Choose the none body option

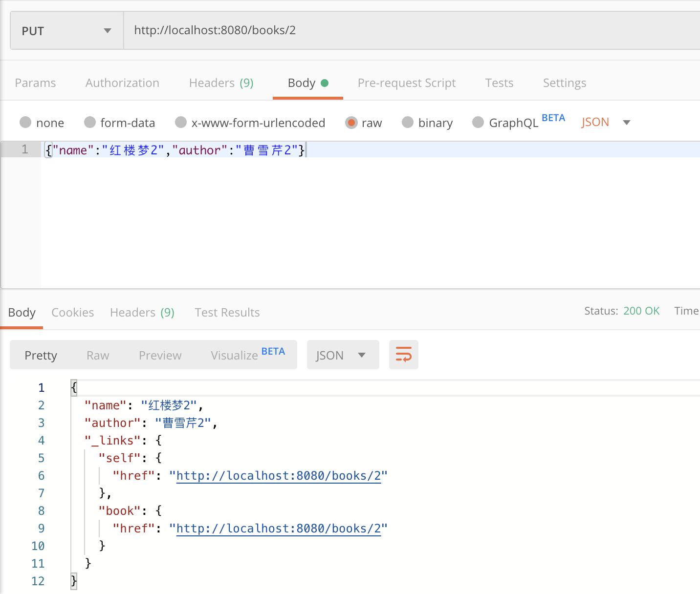42,123
